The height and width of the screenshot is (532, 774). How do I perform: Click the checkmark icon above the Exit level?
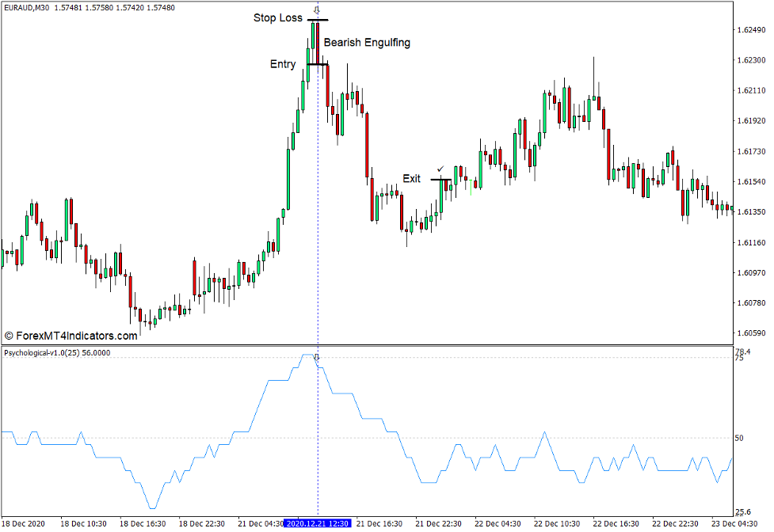click(x=440, y=169)
